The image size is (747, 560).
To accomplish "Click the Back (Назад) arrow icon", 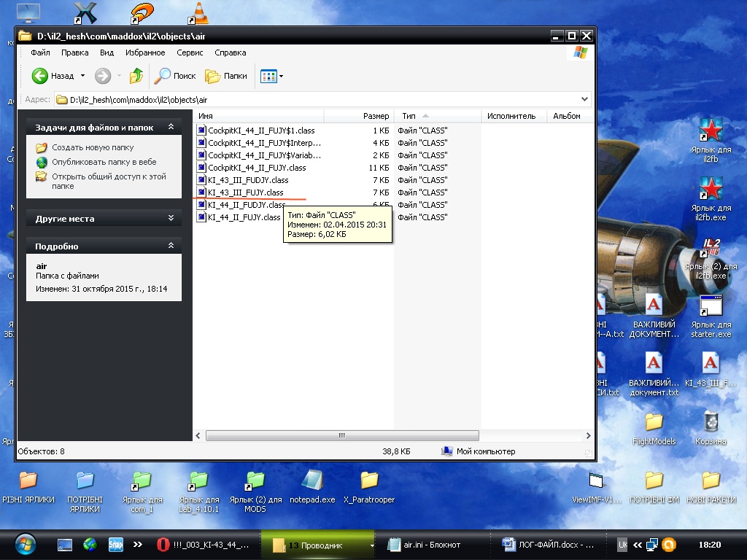I will (x=40, y=76).
